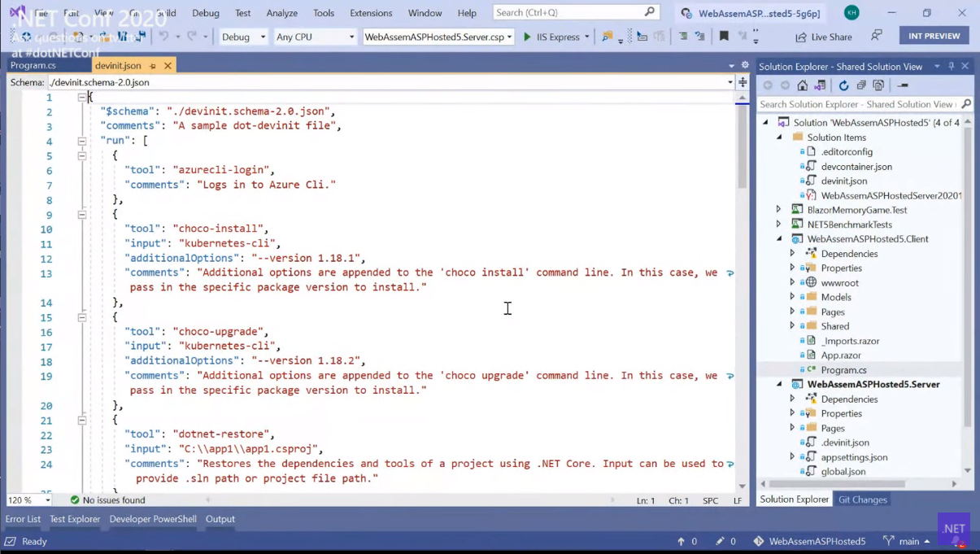This screenshot has height=554, width=980.
Task: Open the Developer PowerShell tab
Action: [153, 519]
